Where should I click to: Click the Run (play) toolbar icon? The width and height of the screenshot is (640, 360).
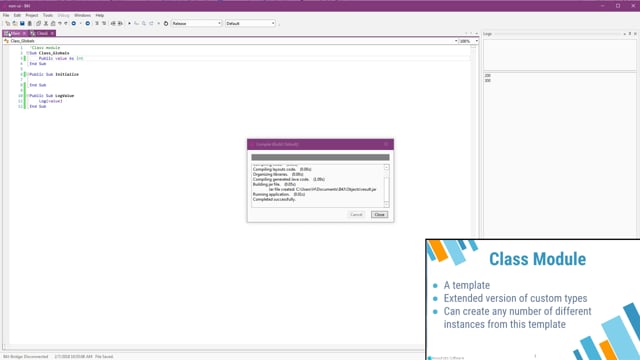pos(129,24)
